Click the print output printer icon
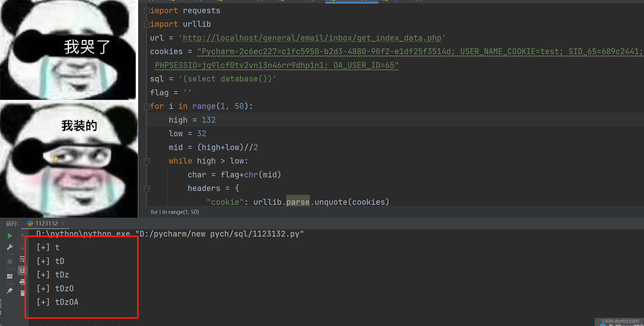The width and height of the screenshot is (644, 326). coord(22,282)
